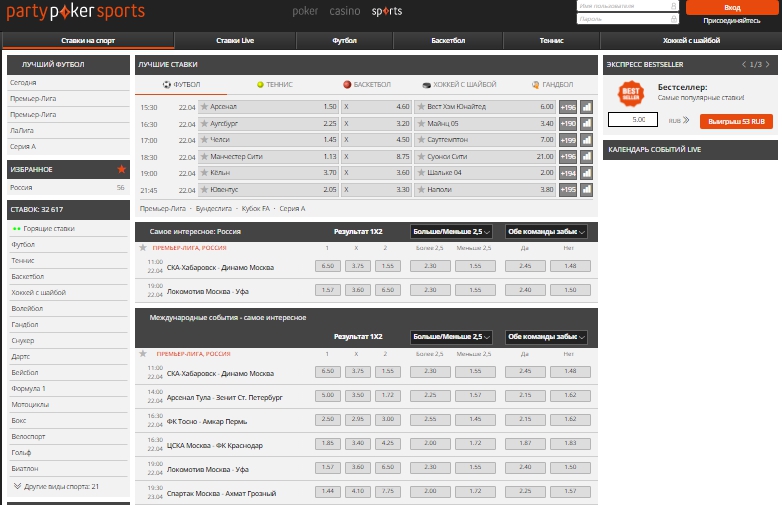782x505 pixels.
Task: Favorite star next to Арсенал team
Action: tap(204, 106)
